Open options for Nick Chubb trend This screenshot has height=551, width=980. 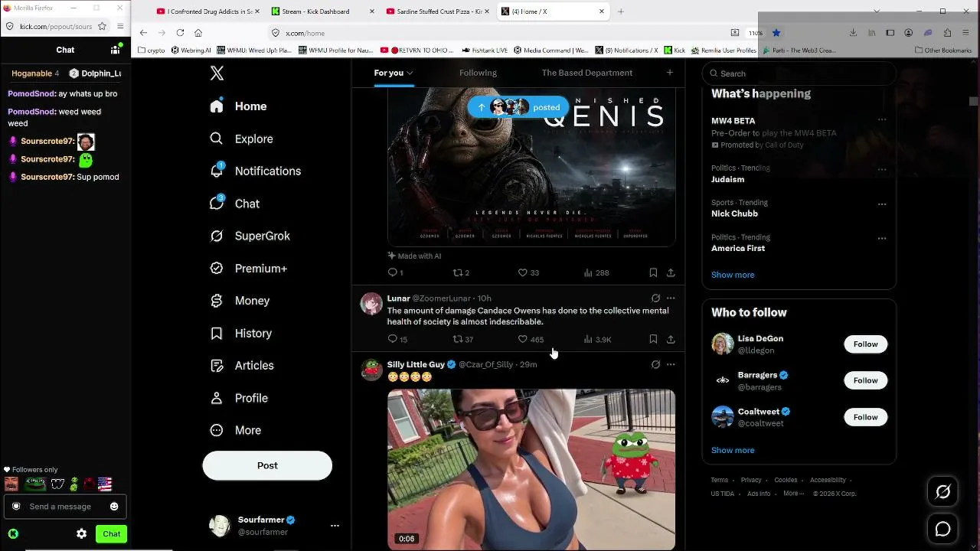(882, 204)
